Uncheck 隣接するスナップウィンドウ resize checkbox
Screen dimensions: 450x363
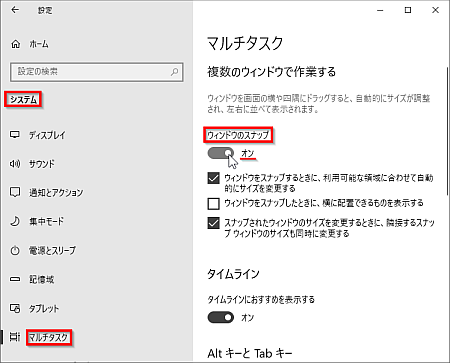[213, 223]
